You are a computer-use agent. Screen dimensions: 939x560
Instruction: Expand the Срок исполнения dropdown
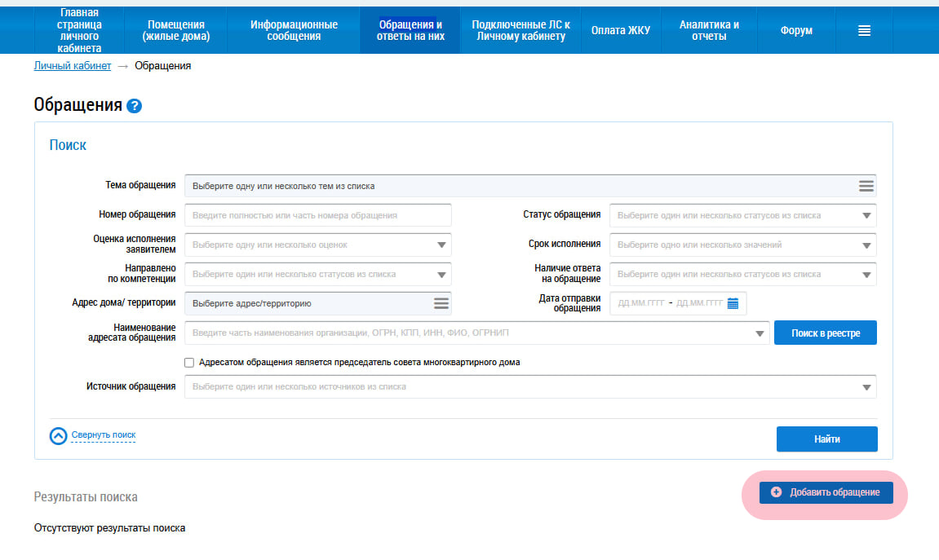pos(866,245)
